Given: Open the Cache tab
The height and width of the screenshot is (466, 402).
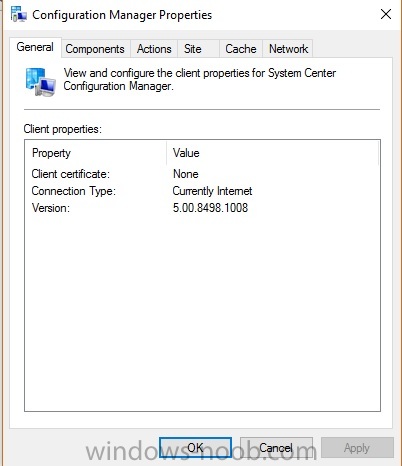Looking at the screenshot, I should (241, 49).
